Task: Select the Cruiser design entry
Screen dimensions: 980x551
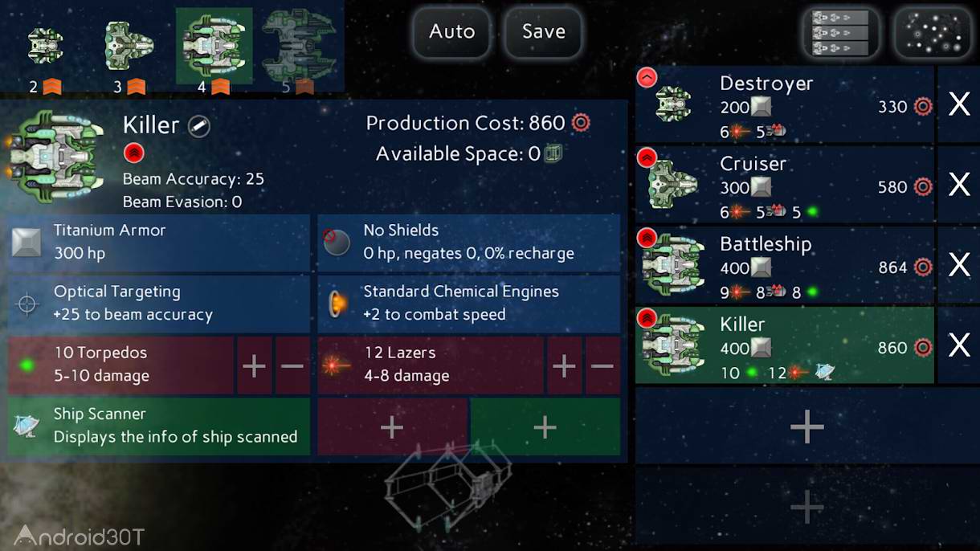Action: [x=785, y=185]
